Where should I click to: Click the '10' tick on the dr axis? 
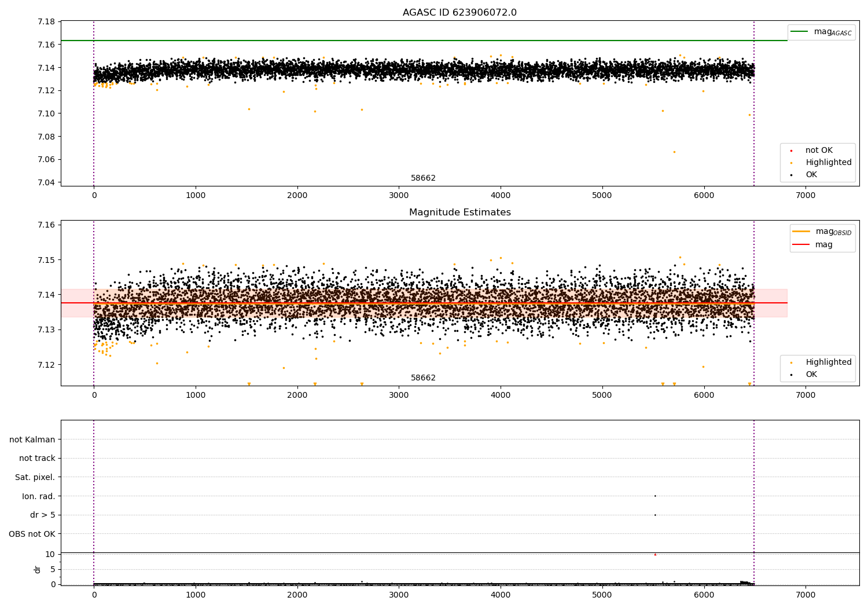[50, 554]
